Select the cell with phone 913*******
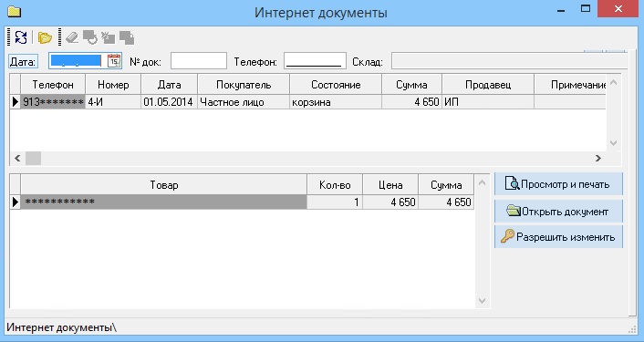 [x=53, y=102]
